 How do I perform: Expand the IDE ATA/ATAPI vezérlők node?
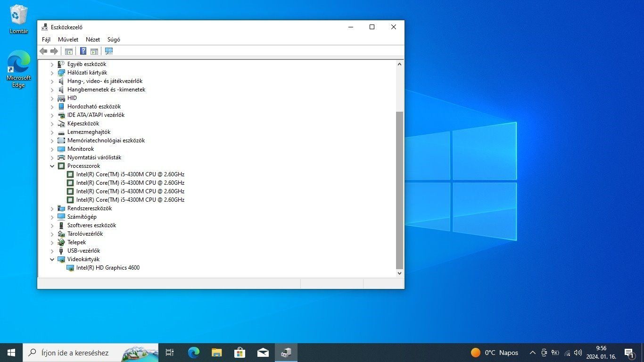52,115
